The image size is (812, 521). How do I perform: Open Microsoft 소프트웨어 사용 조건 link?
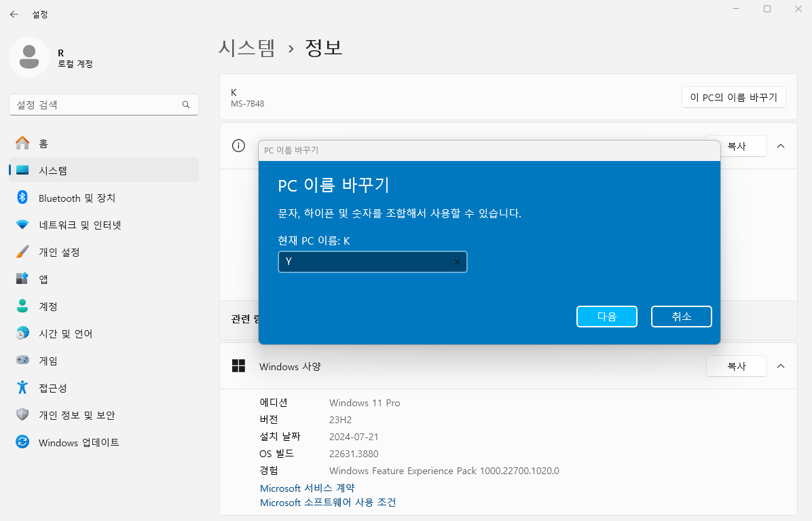(x=328, y=503)
